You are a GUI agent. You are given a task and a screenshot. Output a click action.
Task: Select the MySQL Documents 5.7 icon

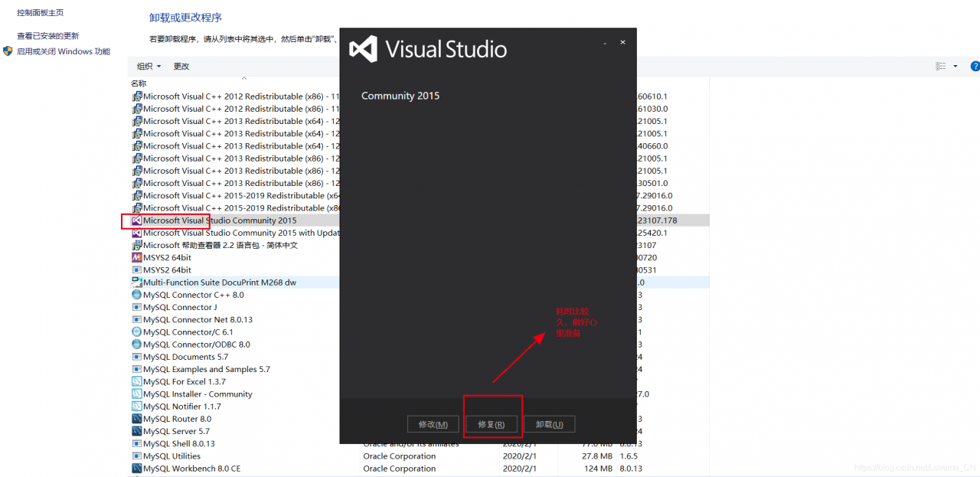(137, 357)
